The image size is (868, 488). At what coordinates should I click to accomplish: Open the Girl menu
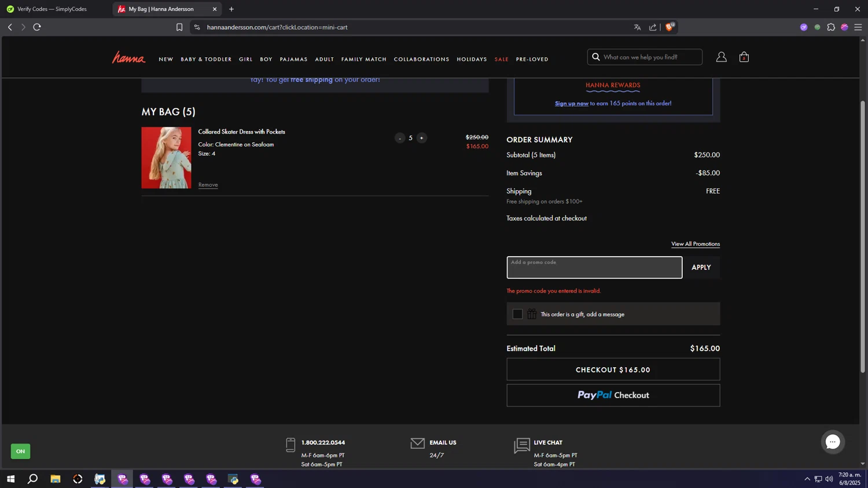(246, 60)
